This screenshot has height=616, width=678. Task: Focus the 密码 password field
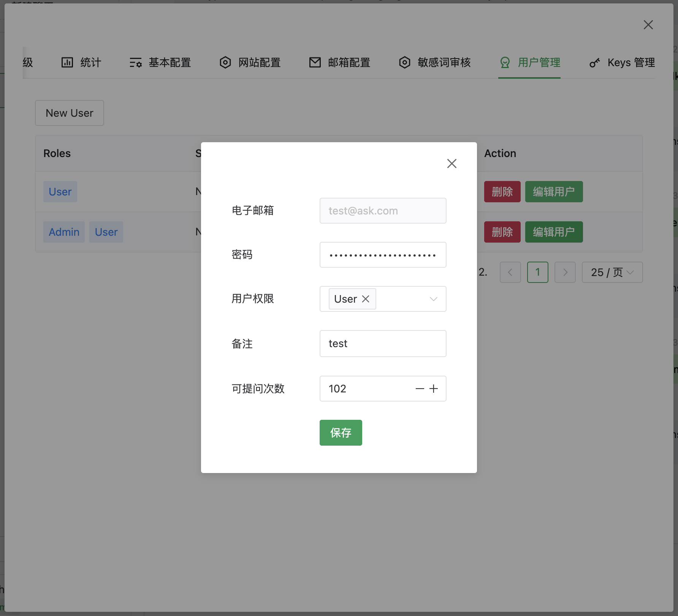coord(383,255)
